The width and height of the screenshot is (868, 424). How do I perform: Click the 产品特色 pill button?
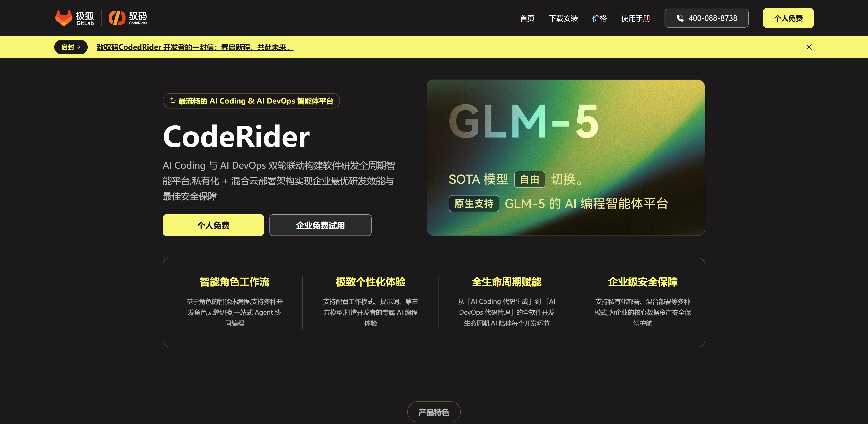434,412
